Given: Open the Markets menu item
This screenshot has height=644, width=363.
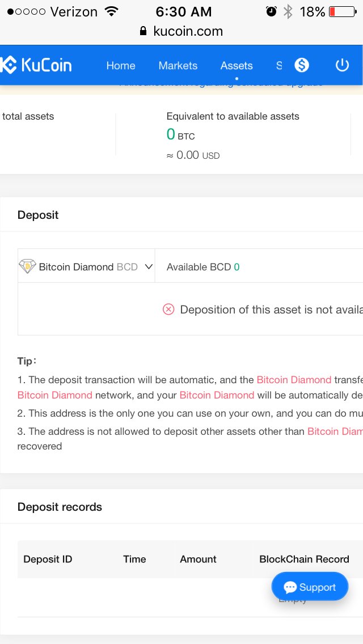Looking at the screenshot, I should 178,65.
